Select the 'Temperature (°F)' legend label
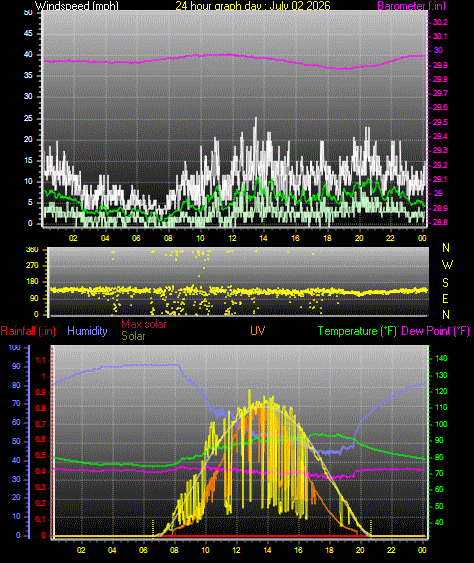This screenshot has height=563, width=474. pyautogui.click(x=357, y=331)
